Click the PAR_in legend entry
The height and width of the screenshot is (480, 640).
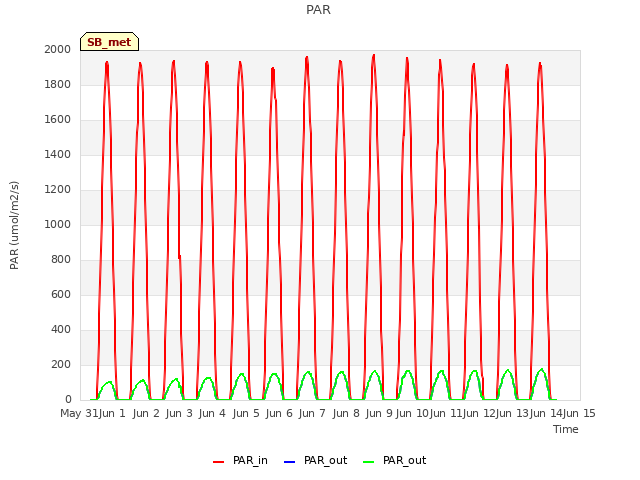click(x=240, y=460)
